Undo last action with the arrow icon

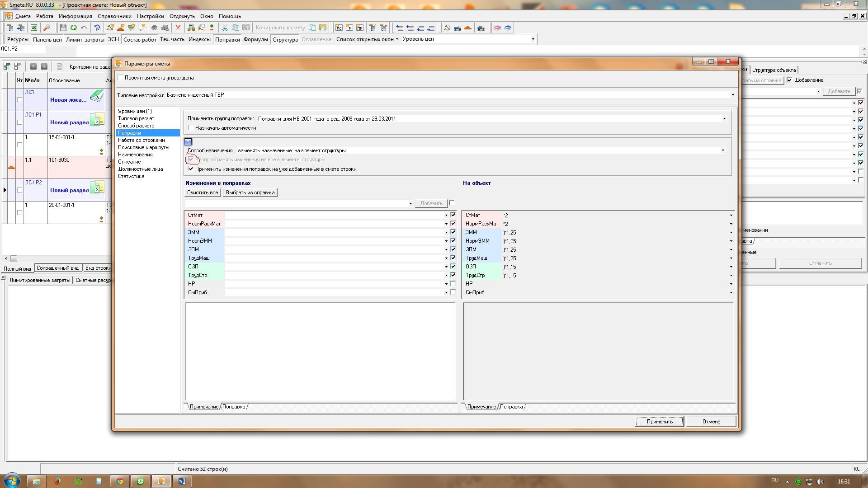84,28
